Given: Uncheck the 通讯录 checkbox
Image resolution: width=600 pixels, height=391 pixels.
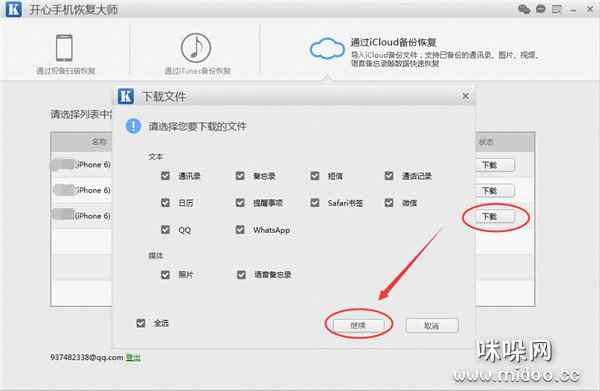Looking at the screenshot, I should 165,176.
